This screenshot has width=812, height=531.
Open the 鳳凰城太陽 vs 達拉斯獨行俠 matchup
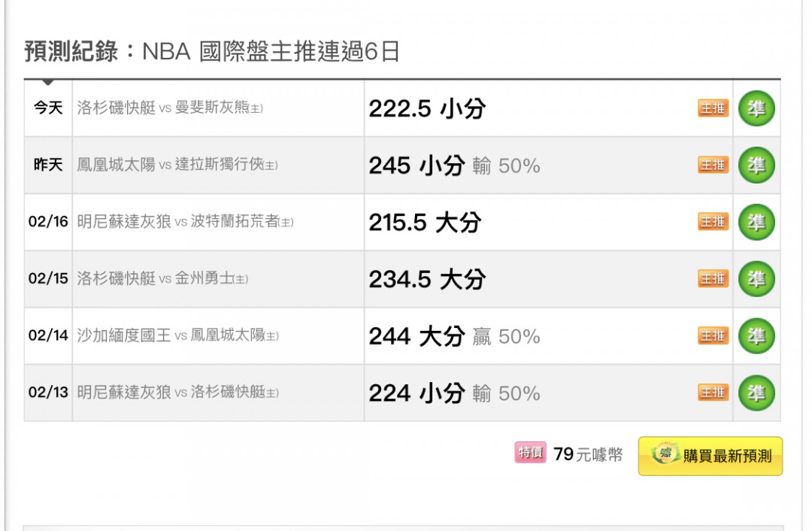177,165
